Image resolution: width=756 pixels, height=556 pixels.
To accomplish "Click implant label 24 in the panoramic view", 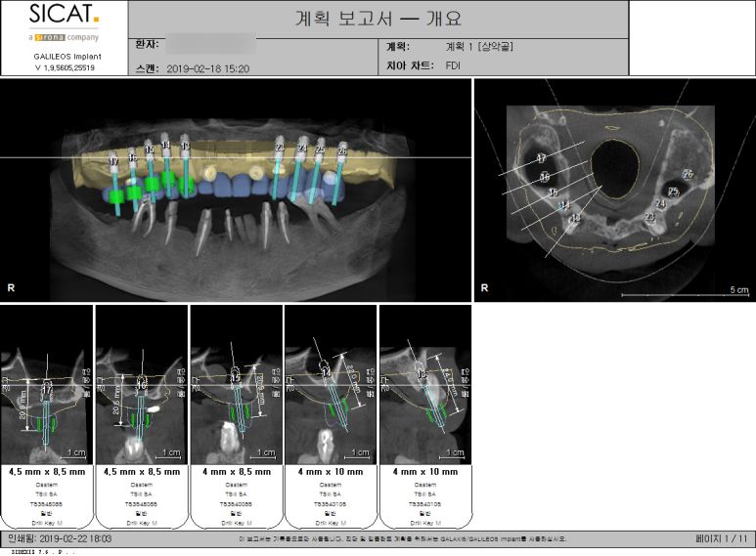I will (302, 149).
